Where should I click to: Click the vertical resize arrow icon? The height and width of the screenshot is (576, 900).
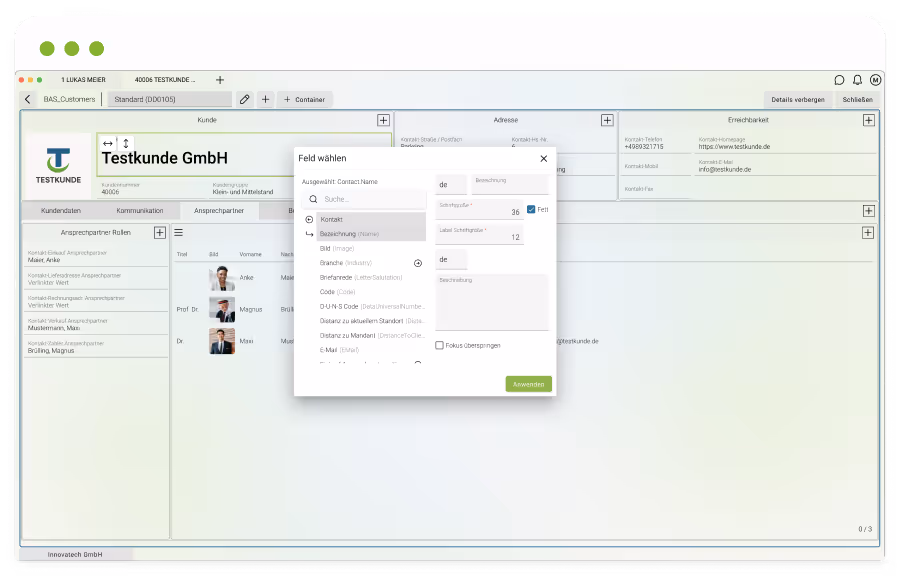click(126, 143)
